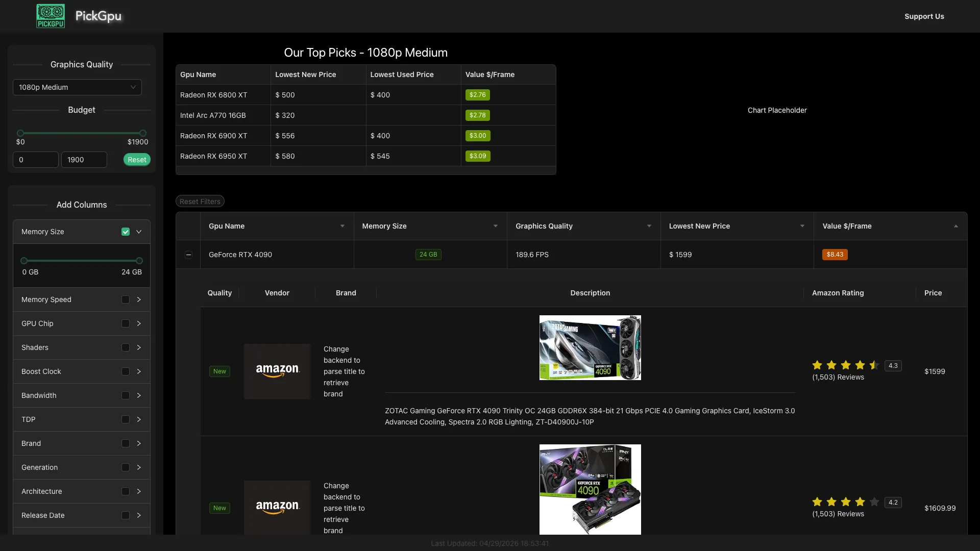Click Radeon RX 6900 XT in top picks
This screenshot has height=551, width=980.
[213, 136]
